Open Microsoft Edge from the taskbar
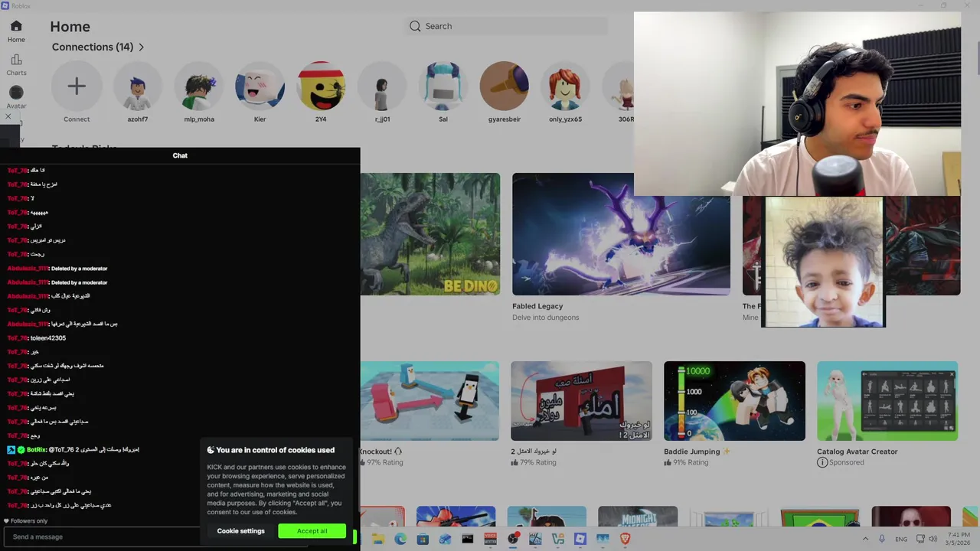The height and width of the screenshot is (551, 980). click(x=400, y=539)
